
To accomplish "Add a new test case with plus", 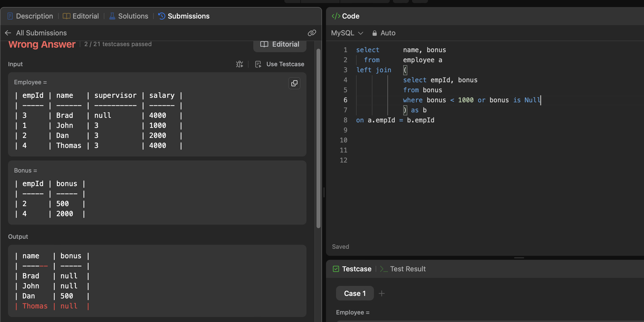I will (x=381, y=293).
